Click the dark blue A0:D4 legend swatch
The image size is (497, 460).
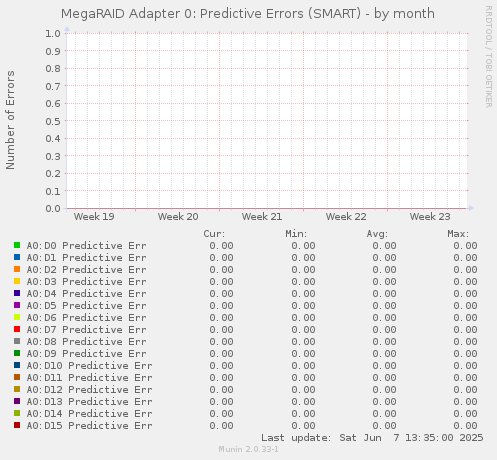pyautogui.click(x=17, y=293)
